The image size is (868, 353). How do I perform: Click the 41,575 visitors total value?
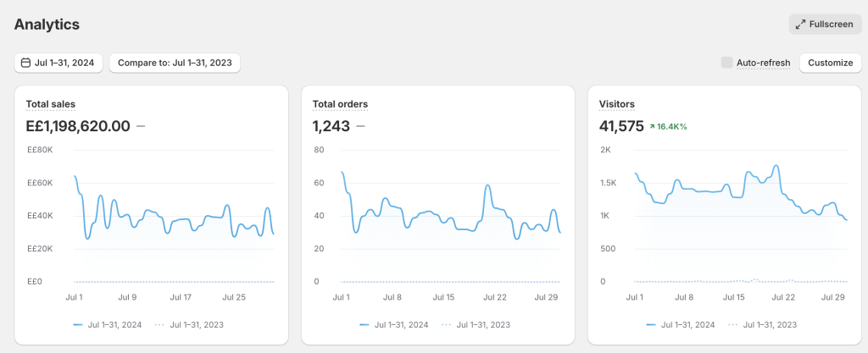click(x=620, y=126)
